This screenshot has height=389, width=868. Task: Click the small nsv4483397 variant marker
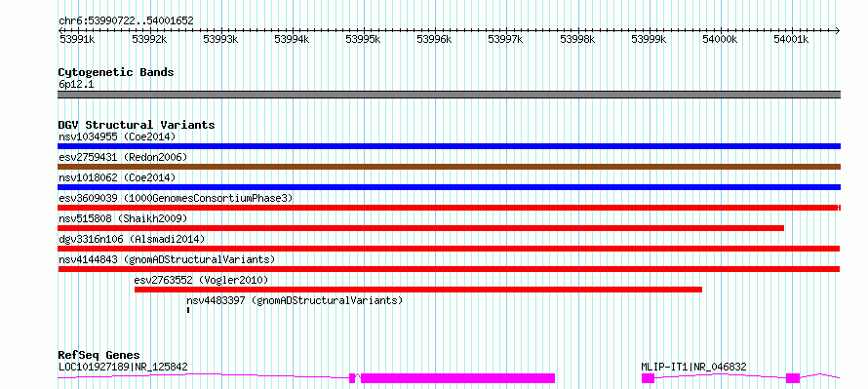pyautogui.click(x=188, y=310)
